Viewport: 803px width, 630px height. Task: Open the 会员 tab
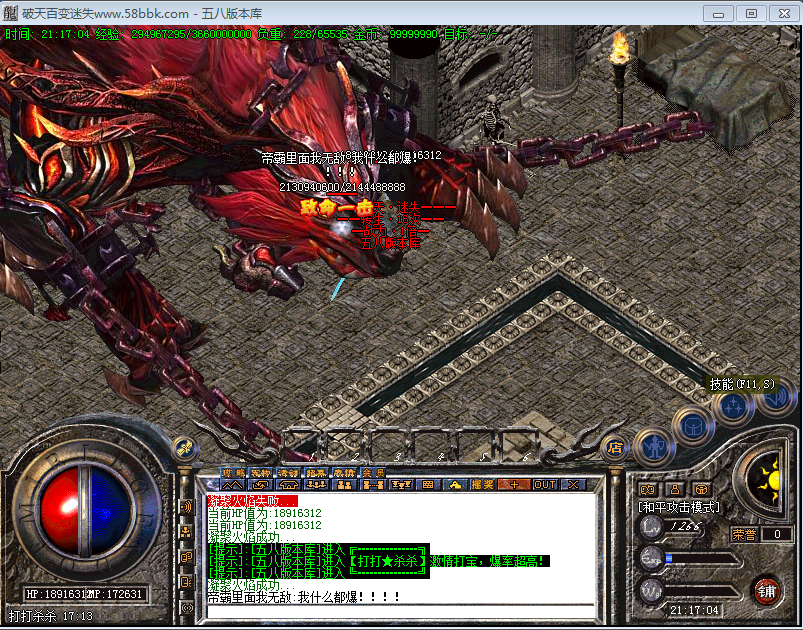(x=373, y=473)
